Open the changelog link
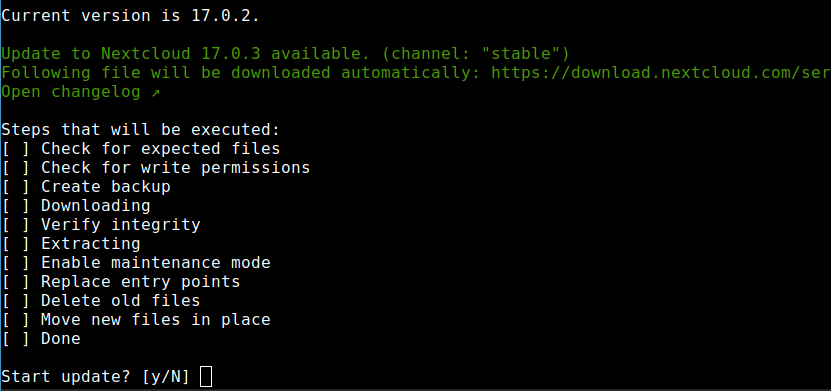This screenshot has width=831, height=391. coord(71,92)
